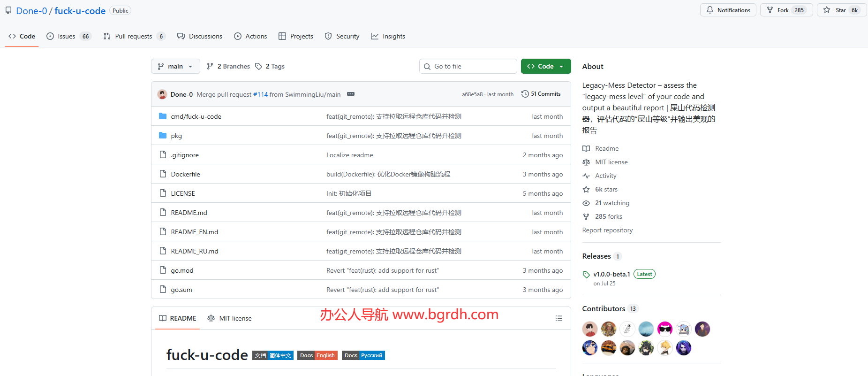The height and width of the screenshot is (376, 868).
Task: Open pull request #114 link
Action: [260, 94]
